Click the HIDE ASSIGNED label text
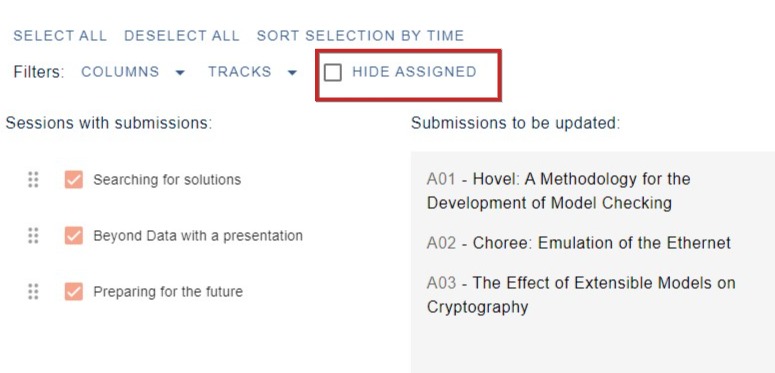The width and height of the screenshot is (775, 373). coord(414,72)
